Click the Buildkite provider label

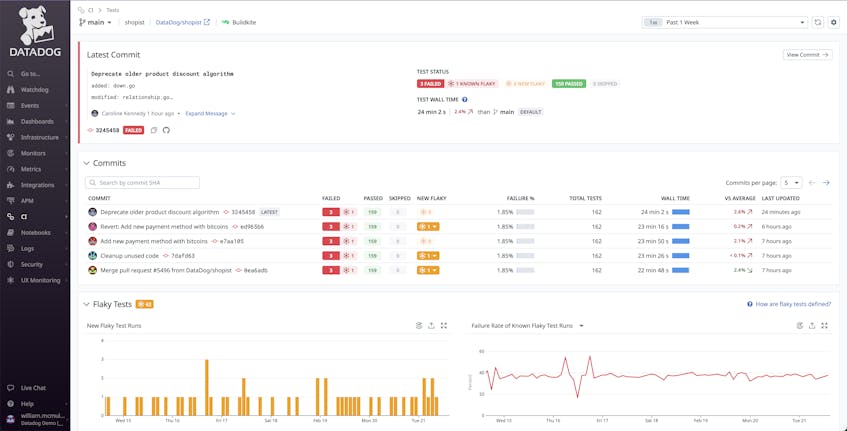point(238,23)
